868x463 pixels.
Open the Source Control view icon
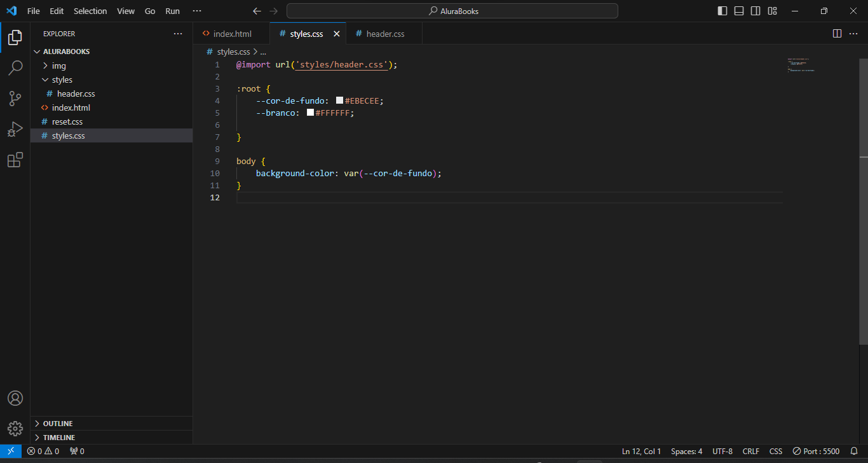(x=15, y=99)
